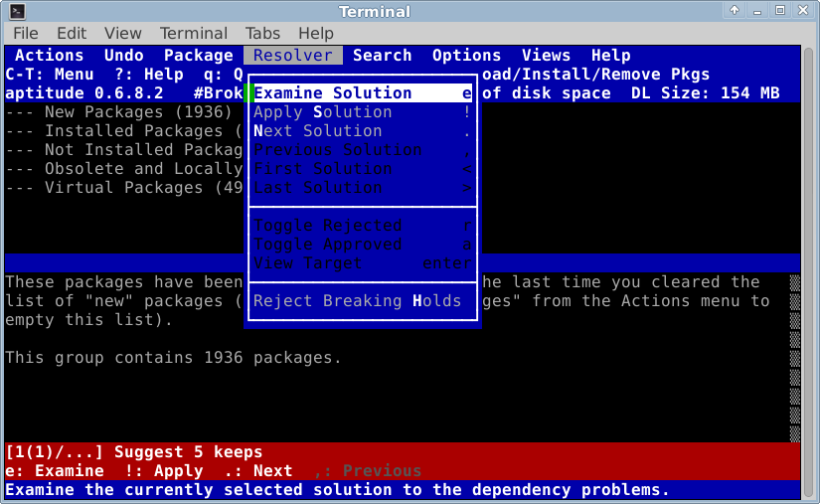Click bottom help line about examining solution
Screen dimensions: 820x504
pyautogui.click(x=337, y=490)
